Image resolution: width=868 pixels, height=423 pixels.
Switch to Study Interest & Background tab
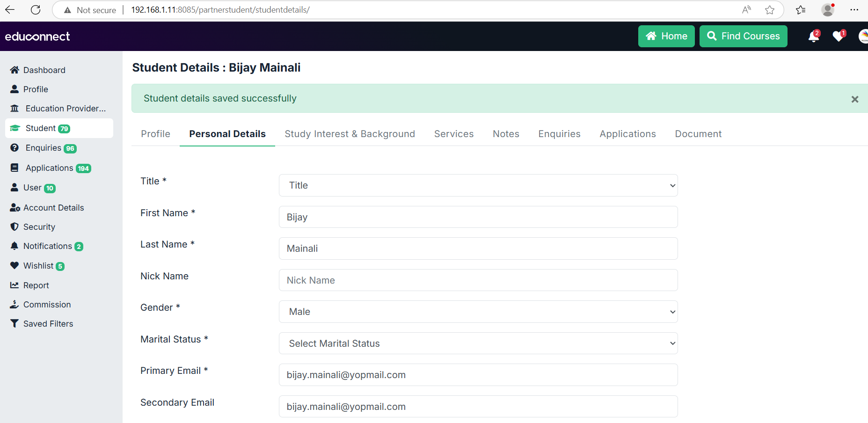pos(350,134)
